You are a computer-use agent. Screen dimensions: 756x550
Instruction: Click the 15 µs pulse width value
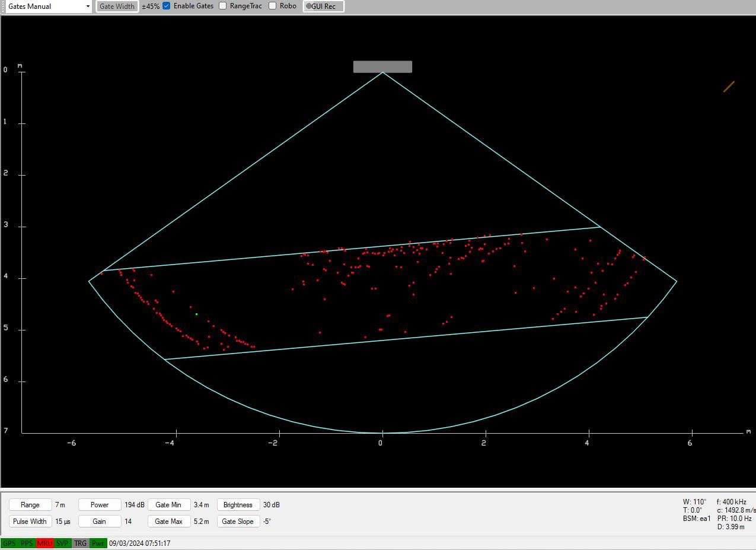tap(63, 522)
